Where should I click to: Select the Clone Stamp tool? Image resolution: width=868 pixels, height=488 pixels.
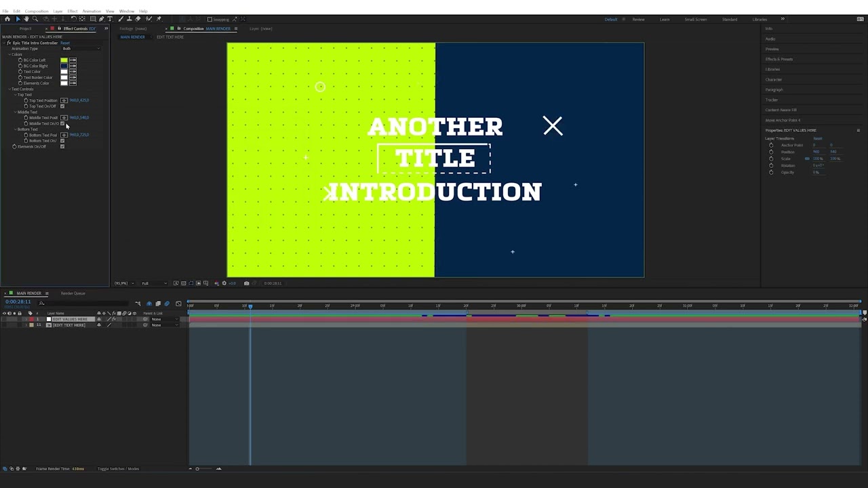tap(130, 19)
